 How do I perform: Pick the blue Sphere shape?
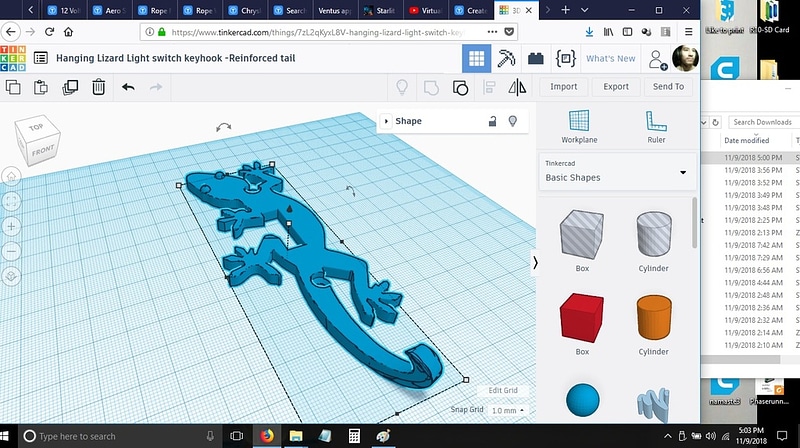click(x=582, y=400)
